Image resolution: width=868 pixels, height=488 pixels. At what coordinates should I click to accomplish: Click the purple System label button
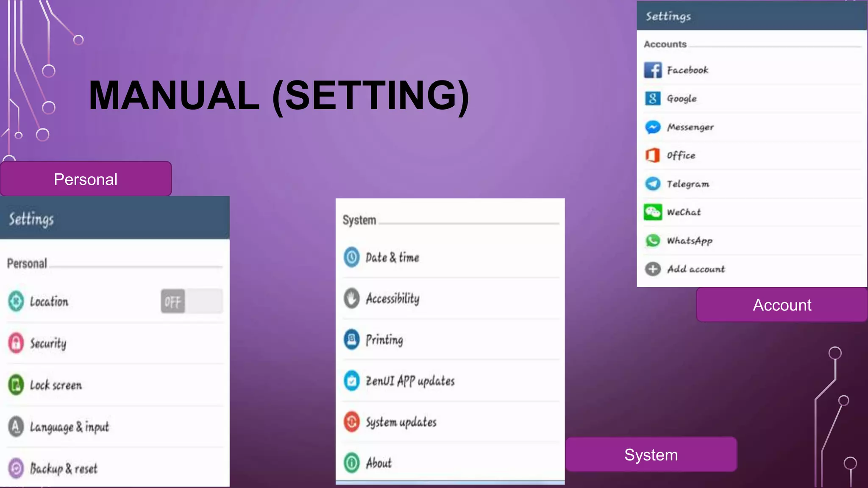(651, 455)
